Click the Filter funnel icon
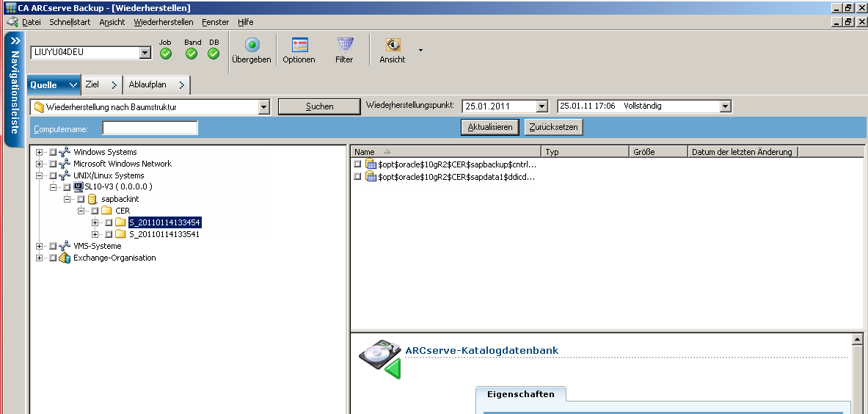868x414 pixels. tap(344, 46)
